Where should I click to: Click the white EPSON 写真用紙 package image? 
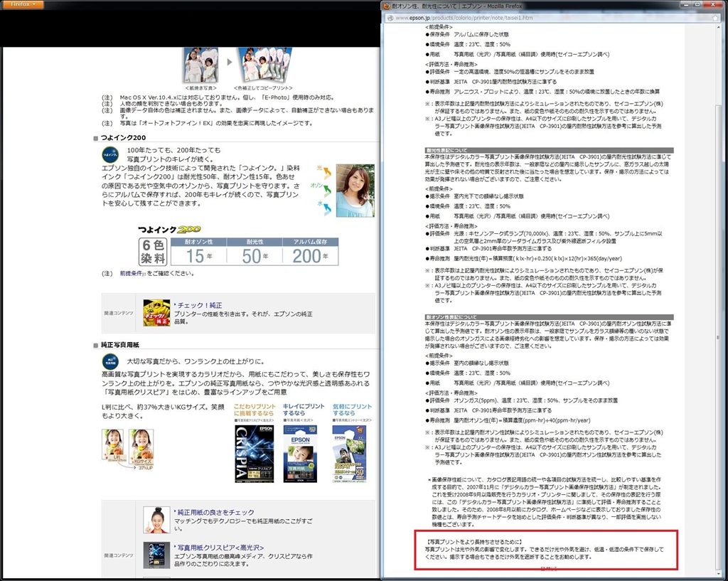[301, 454]
